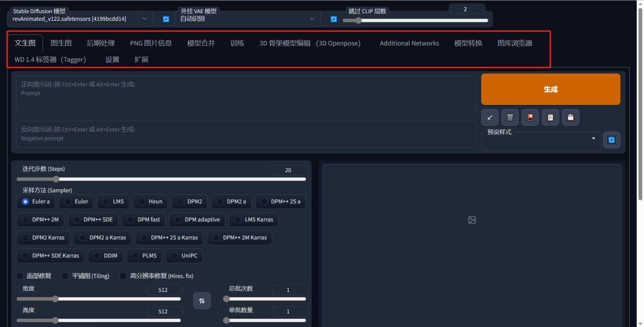The width and height of the screenshot is (644, 327).
Task: Switch to the 模型转换 tab
Action: tap(468, 43)
